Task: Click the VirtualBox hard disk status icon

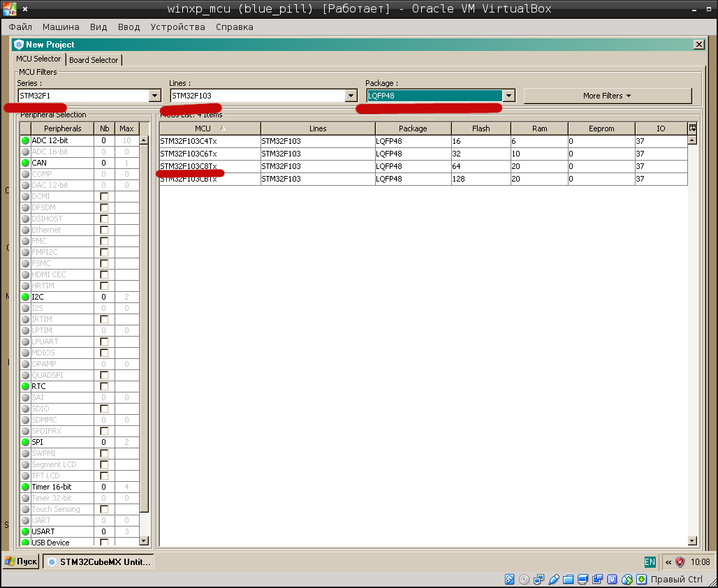Action: coord(509,580)
